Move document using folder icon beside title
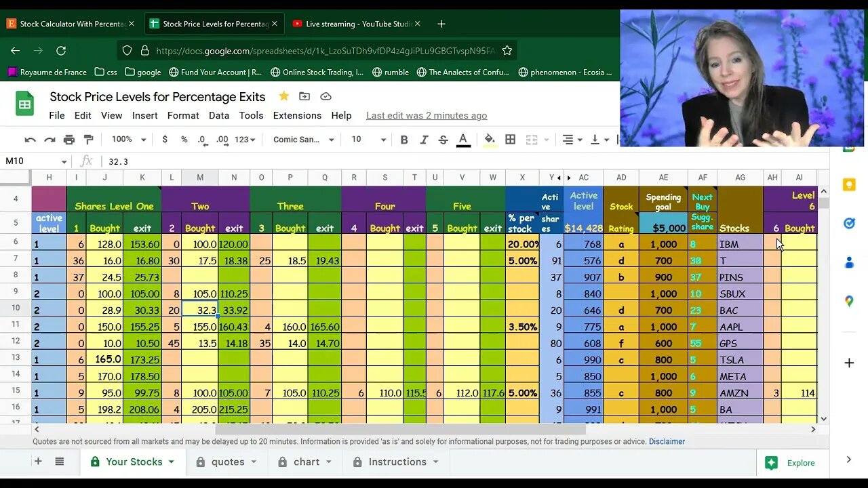 coord(304,96)
